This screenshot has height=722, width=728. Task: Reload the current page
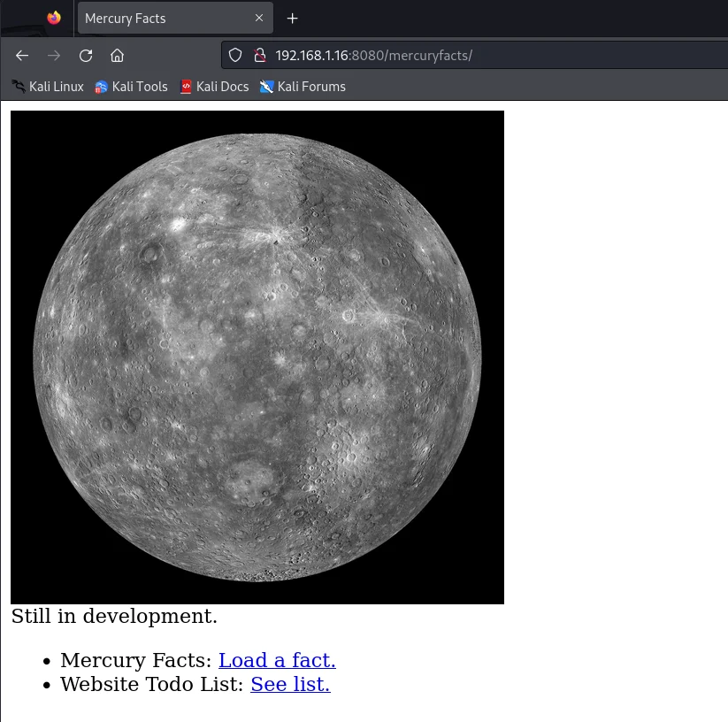click(86, 56)
